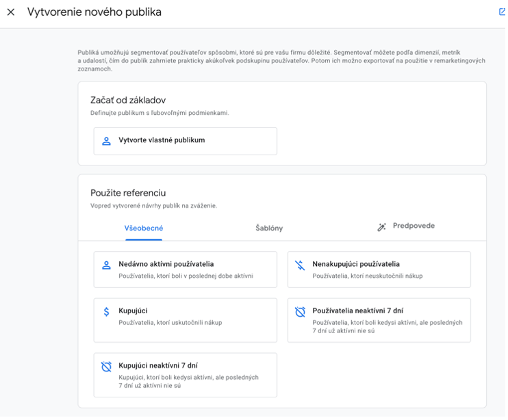The image size is (508, 420).
Task: Click the magic wand icon next to Predpovede
Action: [x=382, y=227]
